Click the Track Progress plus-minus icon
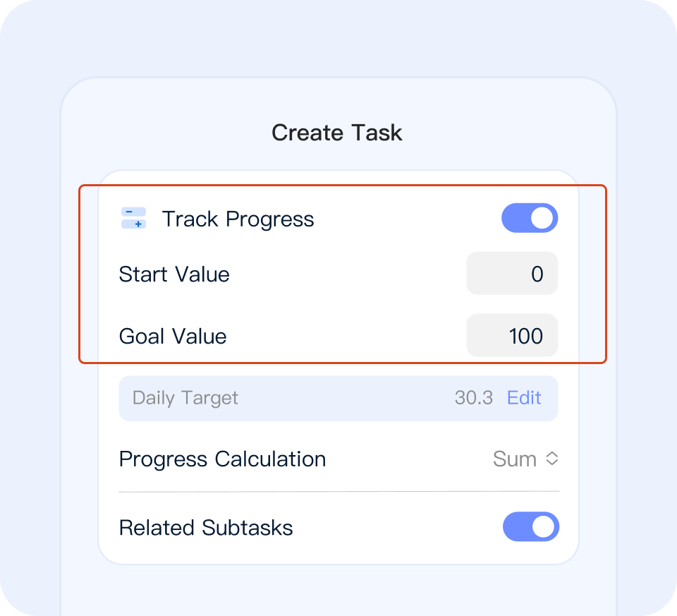Screen dimensions: 677x616 point(133,219)
